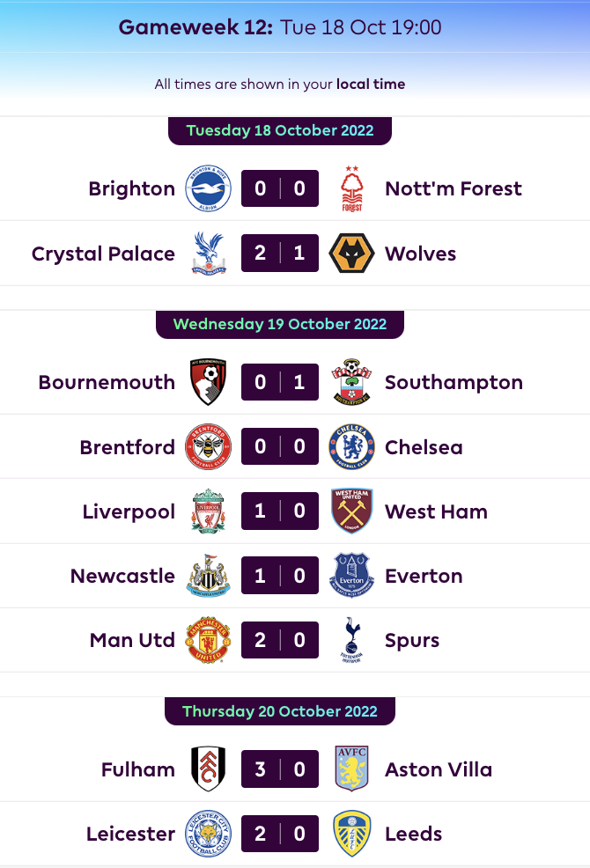590x868 pixels.
Task: Select the Nott'm Forest tree badge
Action: click(351, 188)
